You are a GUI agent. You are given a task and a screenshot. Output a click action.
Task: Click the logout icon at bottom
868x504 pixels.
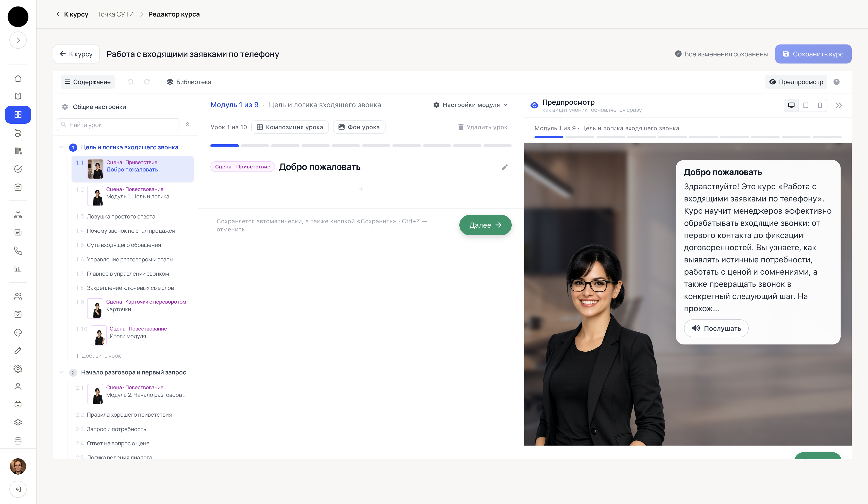click(18, 489)
